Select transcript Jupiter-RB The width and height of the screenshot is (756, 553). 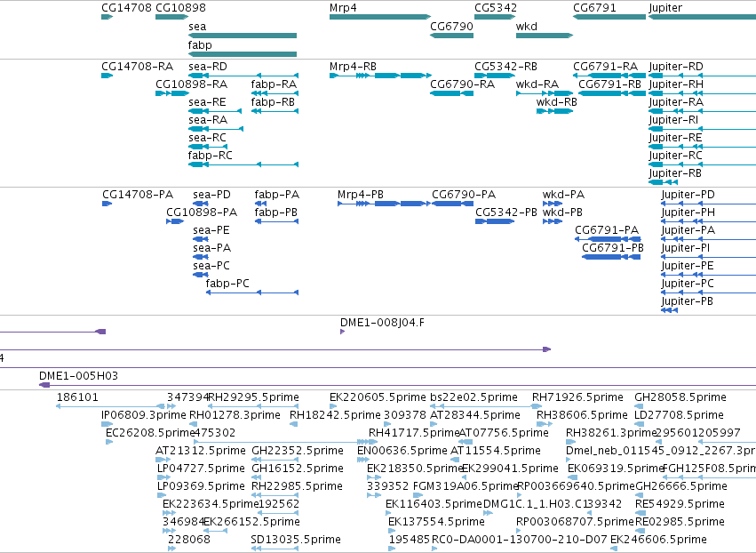click(663, 182)
